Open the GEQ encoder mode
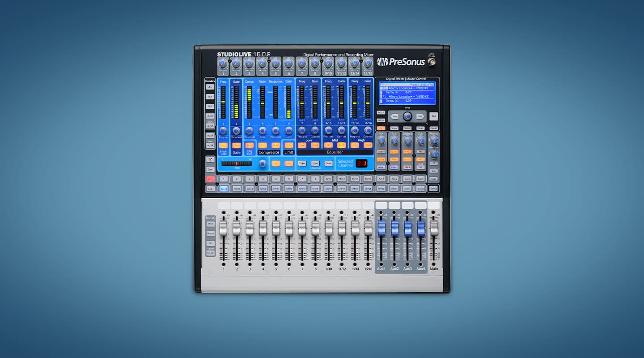Screen dimensions: 644x358 pos(210,87)
